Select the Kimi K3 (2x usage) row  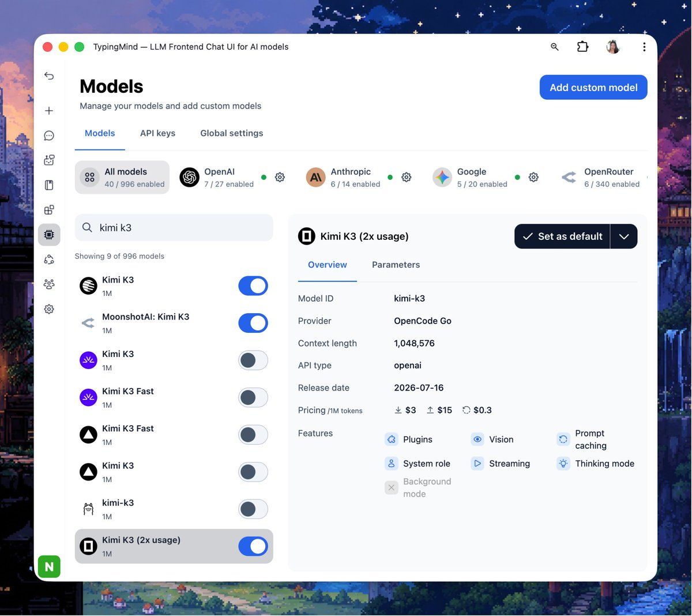(x=174, y=546)
